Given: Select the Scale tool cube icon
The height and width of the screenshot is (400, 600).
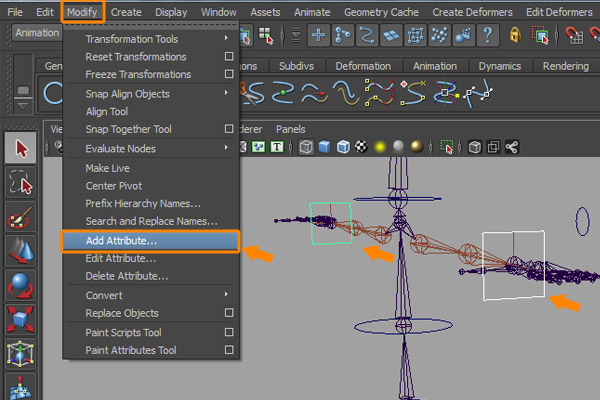Looking at the screenshot, I should tap(21, 321).
